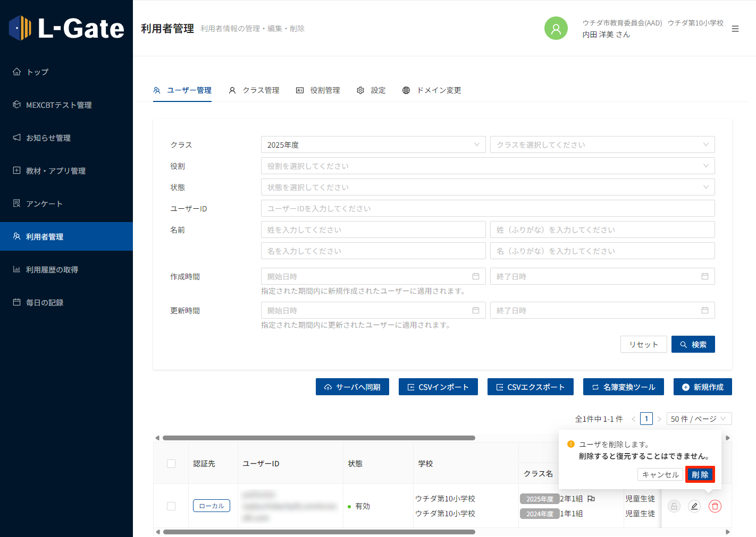Click the pencil edit icon in the user row
This screenshot has height=537, width=756.
tap(694, 506)
